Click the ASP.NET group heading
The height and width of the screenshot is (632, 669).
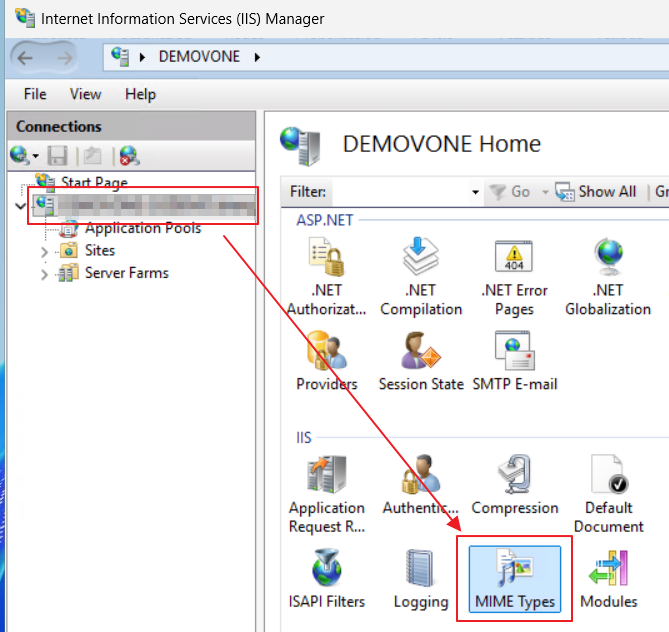[325, 220]
